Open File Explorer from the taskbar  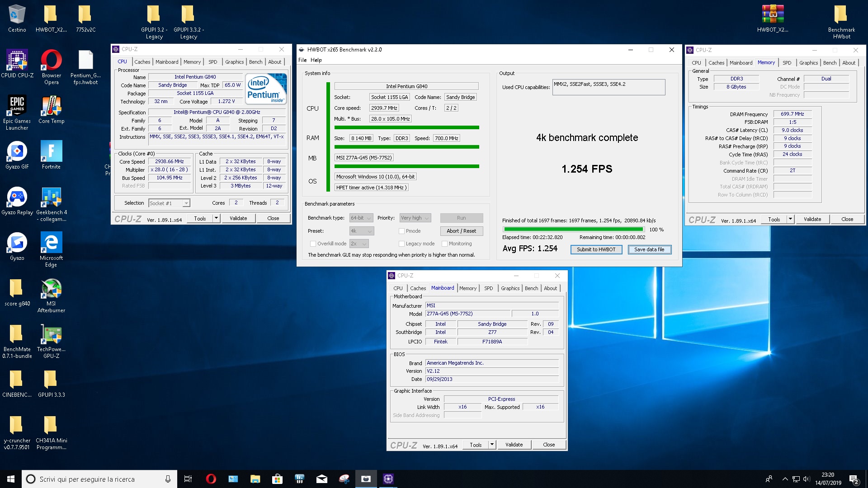[255, 479]
